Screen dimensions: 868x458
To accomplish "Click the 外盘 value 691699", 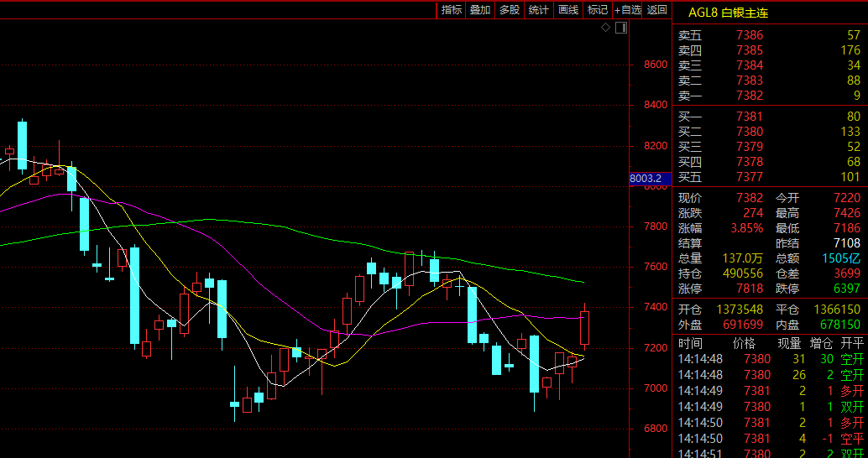I will [742, 325].
